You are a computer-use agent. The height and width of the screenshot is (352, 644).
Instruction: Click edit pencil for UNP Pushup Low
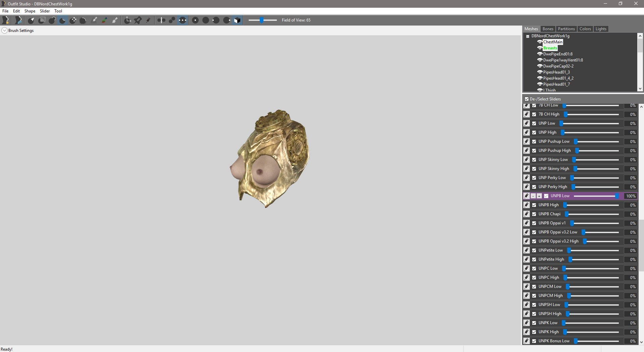(527, 141)
